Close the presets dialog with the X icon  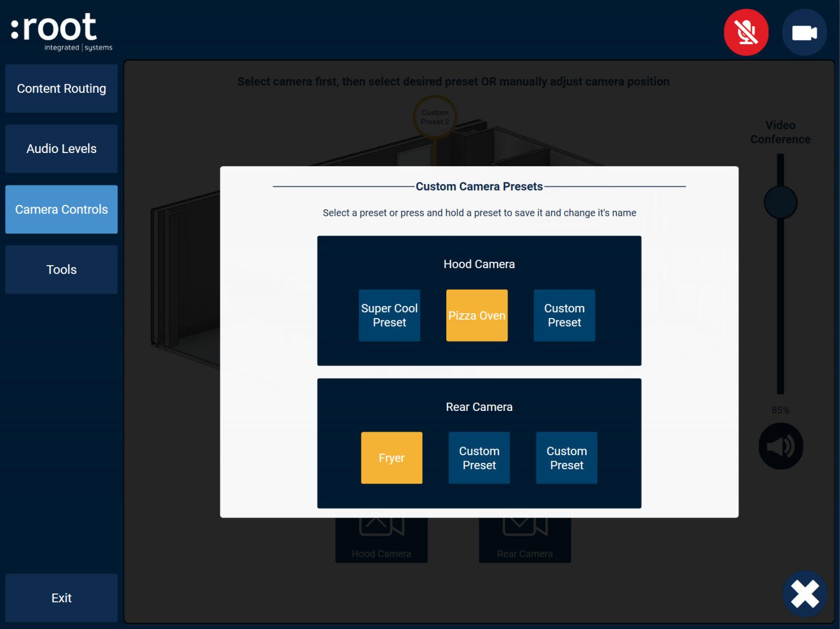(x=804, y=593)
